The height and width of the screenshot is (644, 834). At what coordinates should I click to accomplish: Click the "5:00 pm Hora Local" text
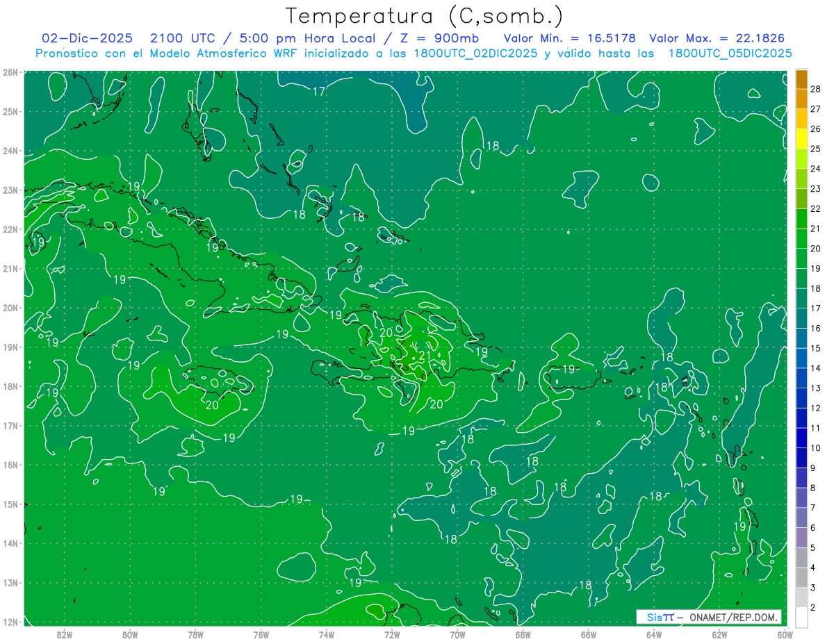click(306, 38)
